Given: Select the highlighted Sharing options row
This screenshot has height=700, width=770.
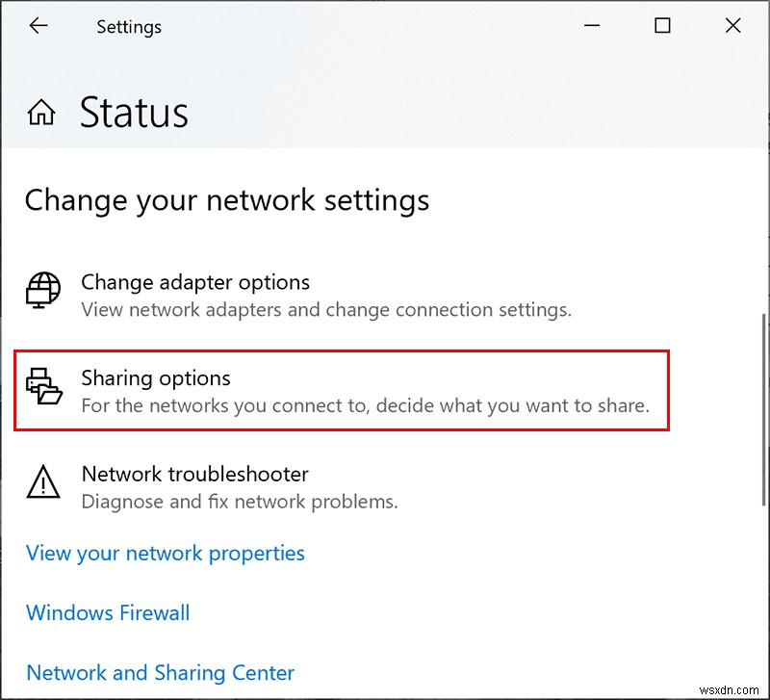Looking at the screenshot, I should pos(341,388).
